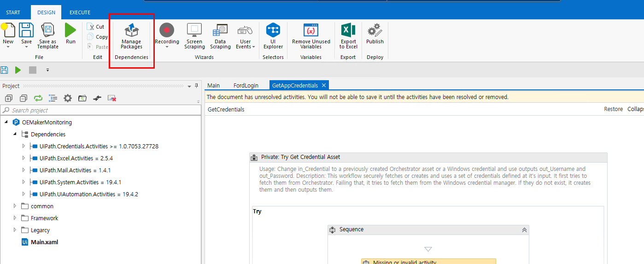This screenshot has width=644, height=264.
Task: Launch the Screen Scraping wizard
Action: click(x=194, y=36)
